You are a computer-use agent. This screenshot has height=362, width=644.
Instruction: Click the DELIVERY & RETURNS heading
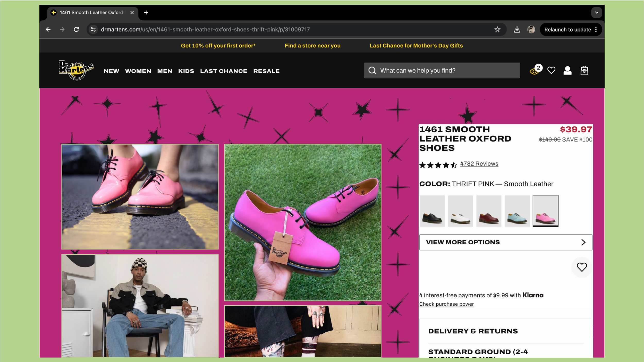pyautogui.click(x=473, y=331)
